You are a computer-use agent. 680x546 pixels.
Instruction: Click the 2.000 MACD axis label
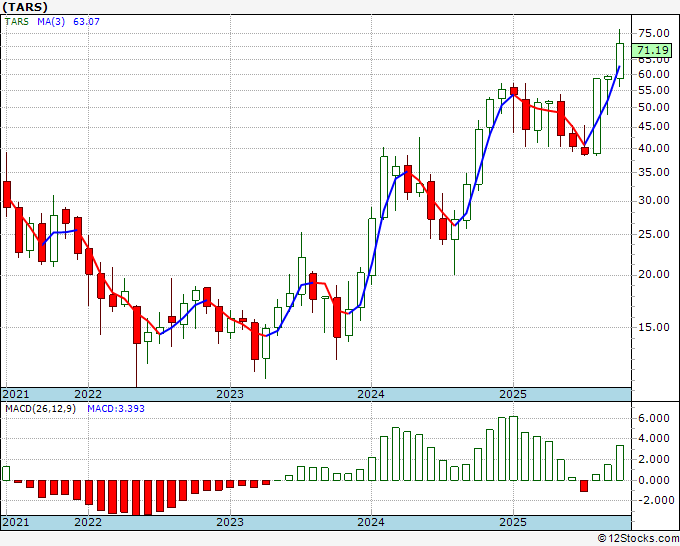[654, 459]
